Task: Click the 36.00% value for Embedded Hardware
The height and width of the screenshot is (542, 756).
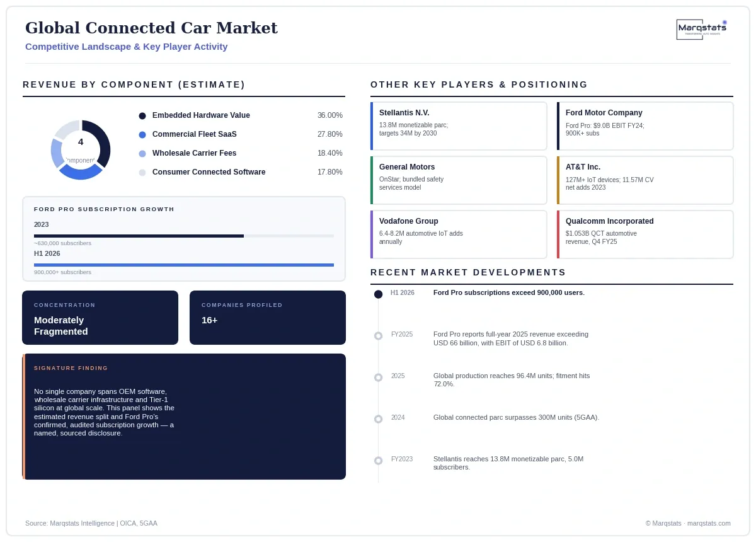Action: pyautogui.click(x=330, y=115)
